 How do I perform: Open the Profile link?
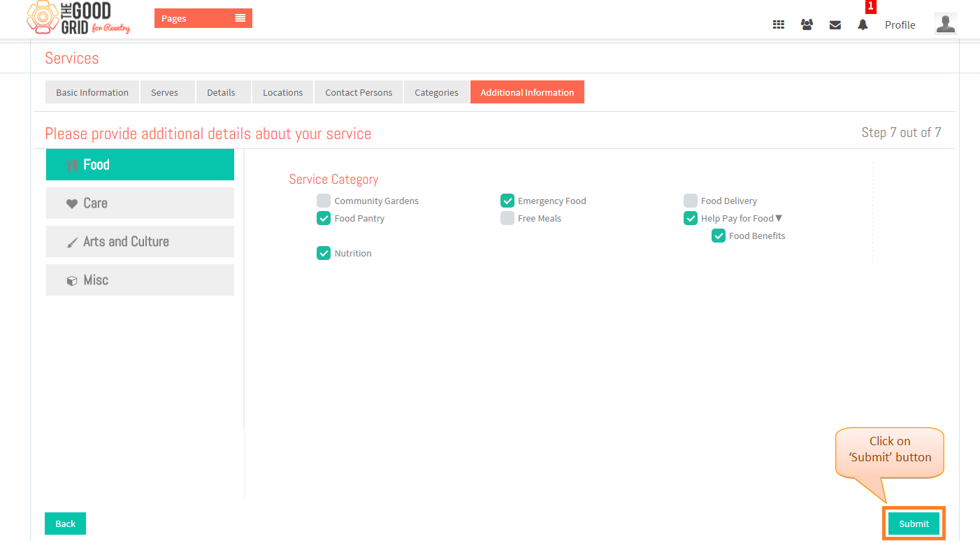pyautogui.click(x=900, y=24)
